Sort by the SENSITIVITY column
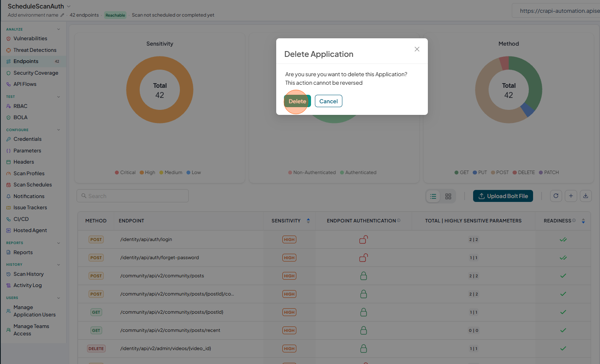 (308, 221)
